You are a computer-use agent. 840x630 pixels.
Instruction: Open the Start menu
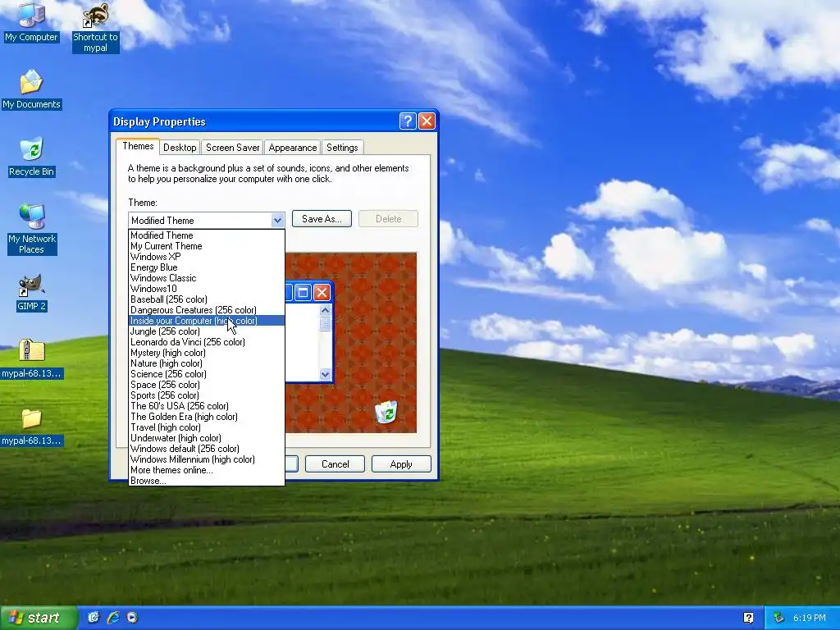point(39,618)
